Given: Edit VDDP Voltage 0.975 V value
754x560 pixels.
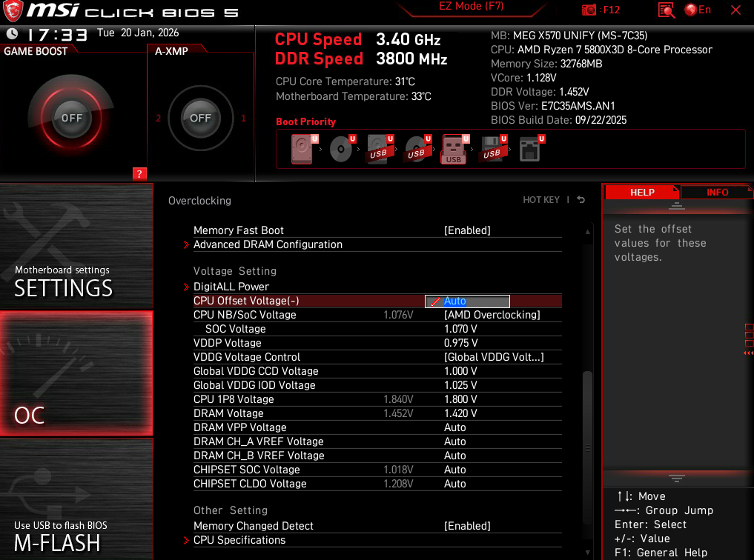Looking at the screenshot, I should pos(460,344).
